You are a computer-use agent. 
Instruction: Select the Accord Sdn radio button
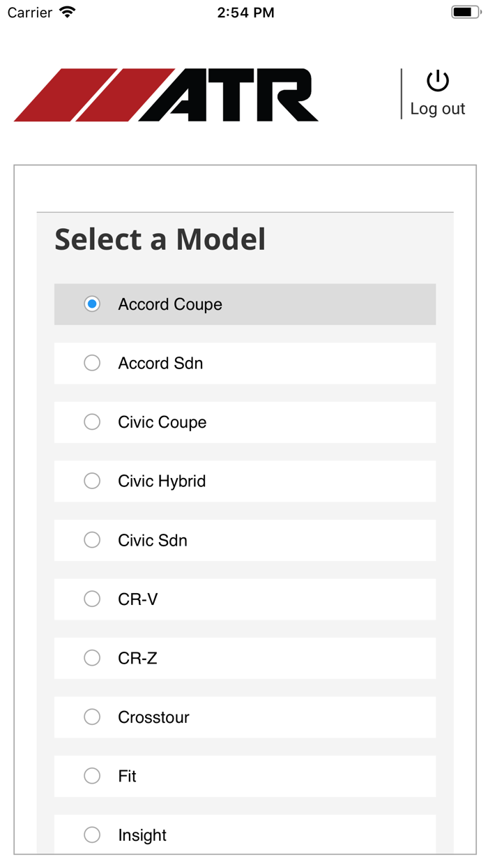click(x=92, y=363)
